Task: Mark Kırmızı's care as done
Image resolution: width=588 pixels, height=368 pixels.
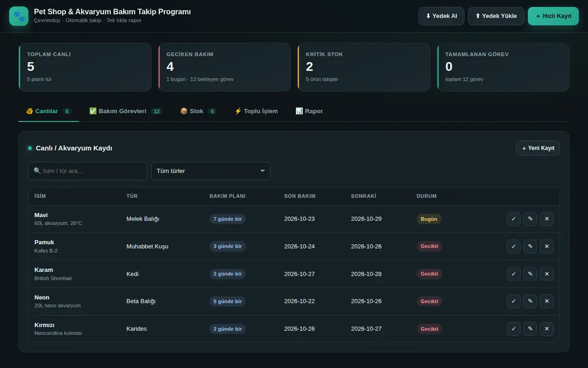Action: click(x=514, y=329)
